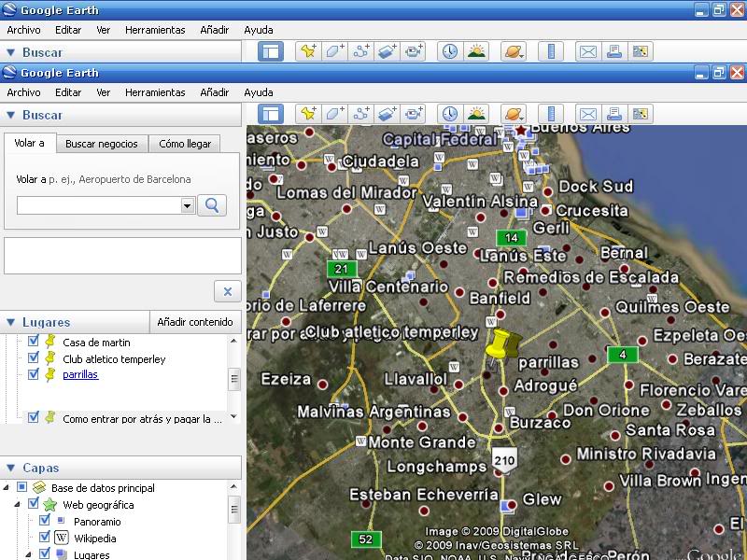Click the planet icon in the back window

point(514,51)
